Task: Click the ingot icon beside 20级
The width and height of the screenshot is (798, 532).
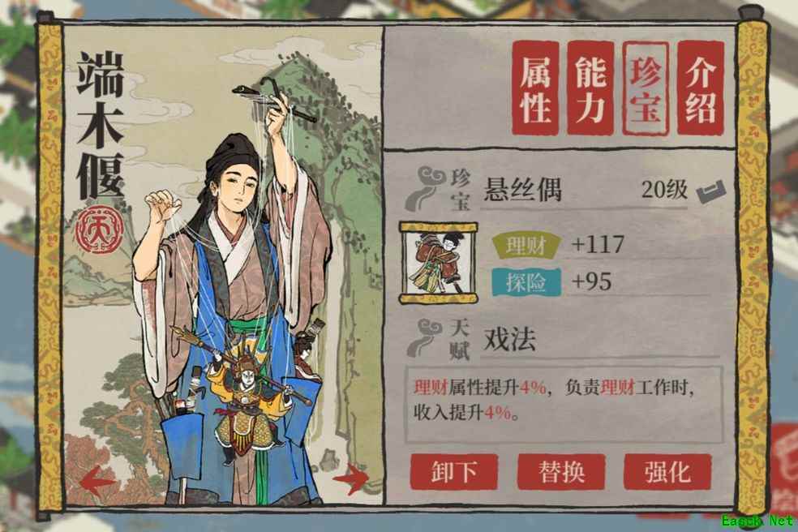Action: click(x=711, y=192)
